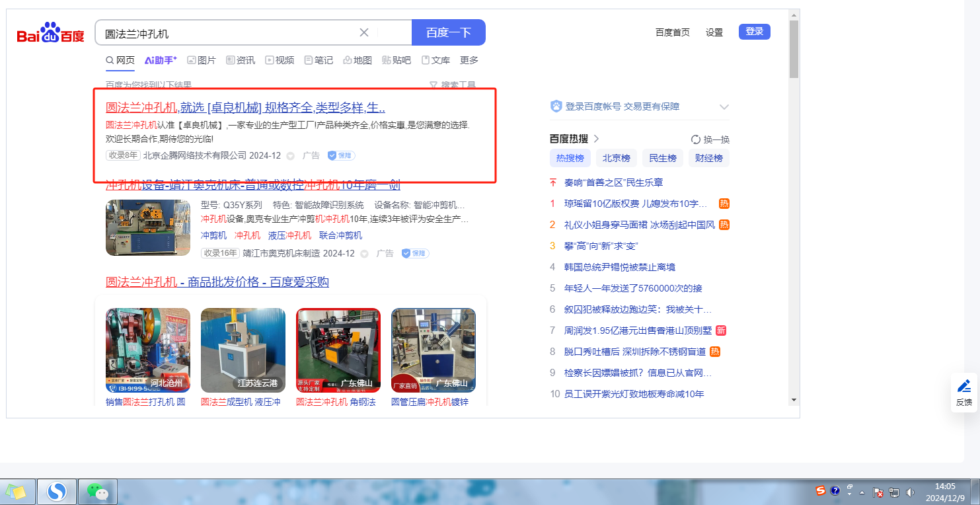Viewport: 980px width, 505px height.
Task: Click the 收录16年 badge
Action: (x=220, y=253)
